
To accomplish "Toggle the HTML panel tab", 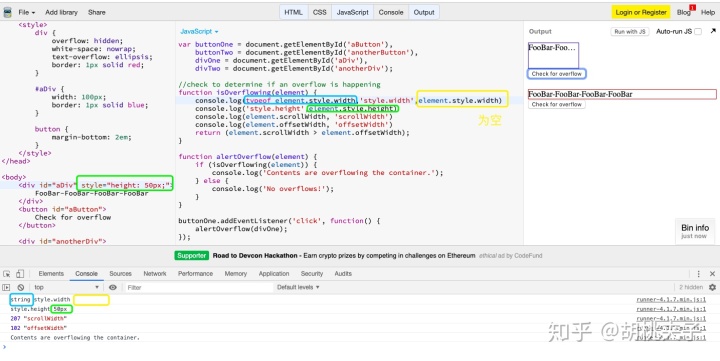I will 293,12.
